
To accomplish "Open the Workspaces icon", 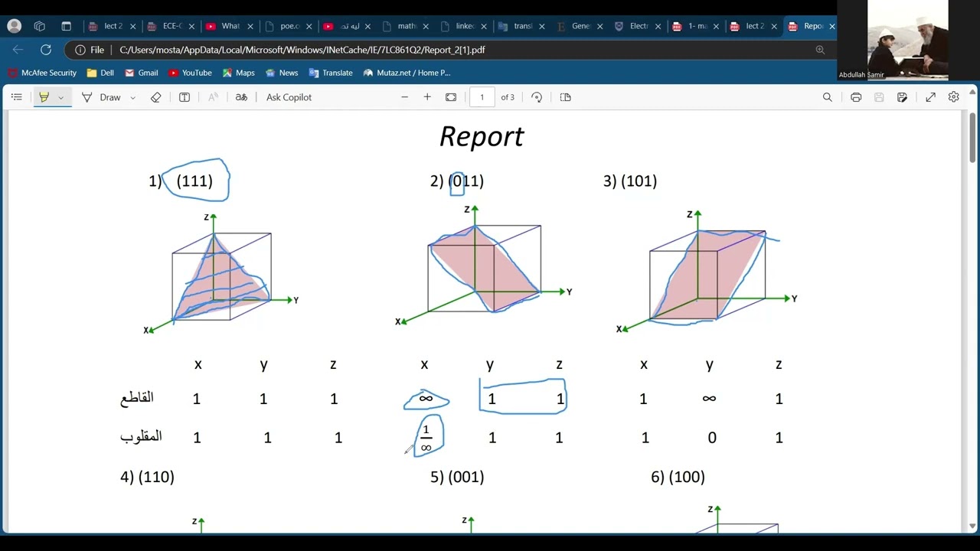I will point(40,26).
